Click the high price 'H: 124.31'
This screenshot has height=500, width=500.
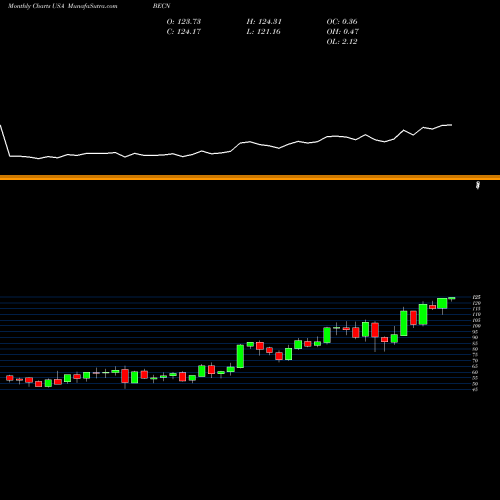point(264,22)
